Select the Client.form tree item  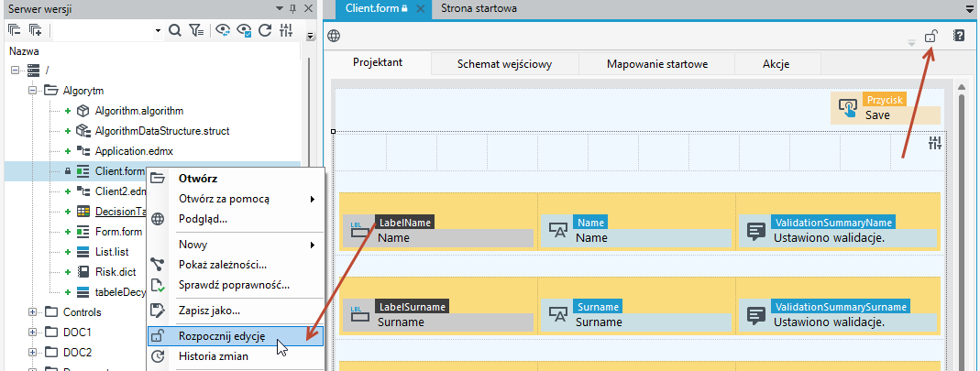tap(120, 170)
